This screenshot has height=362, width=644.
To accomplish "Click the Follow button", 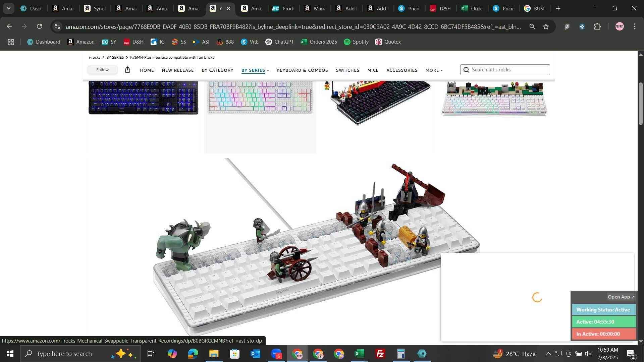I will tap(102, 70).
